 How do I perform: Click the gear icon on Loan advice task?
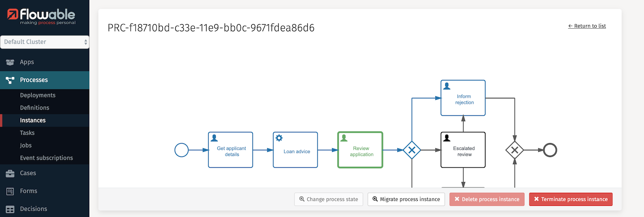pos(279,138)
